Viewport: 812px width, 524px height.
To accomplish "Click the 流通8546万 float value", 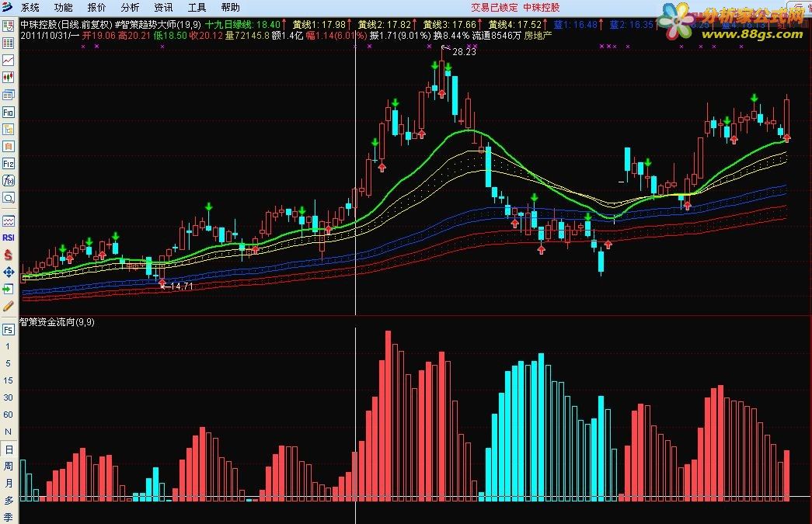I will pyautogui.click(x=496, y=36).
